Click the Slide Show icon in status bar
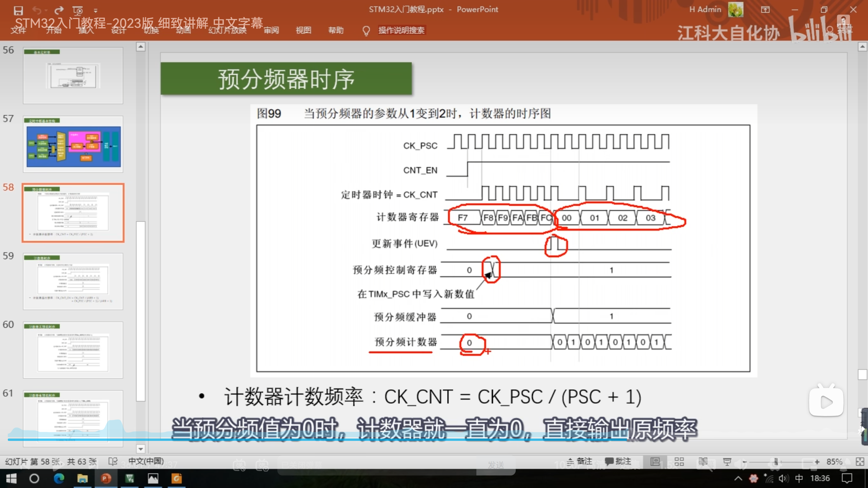 coord(727,462)
